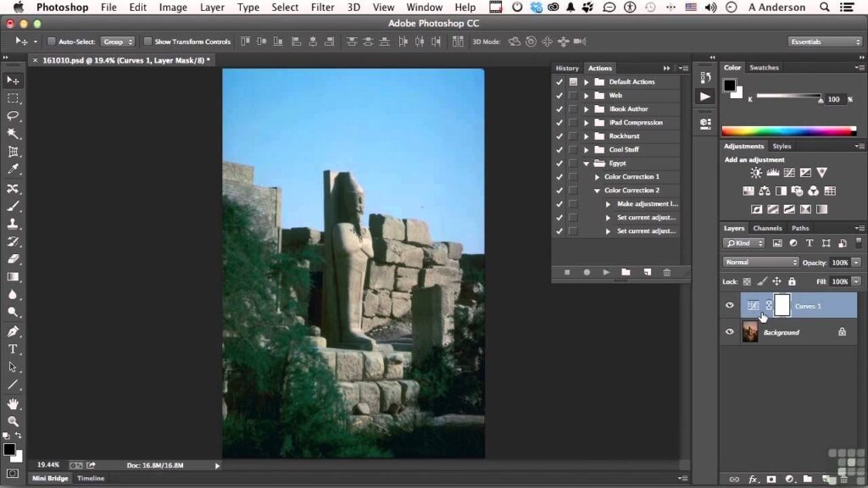The image size is (868, 488).
Task: Collapse the Egypt action set
Action: 586,164
